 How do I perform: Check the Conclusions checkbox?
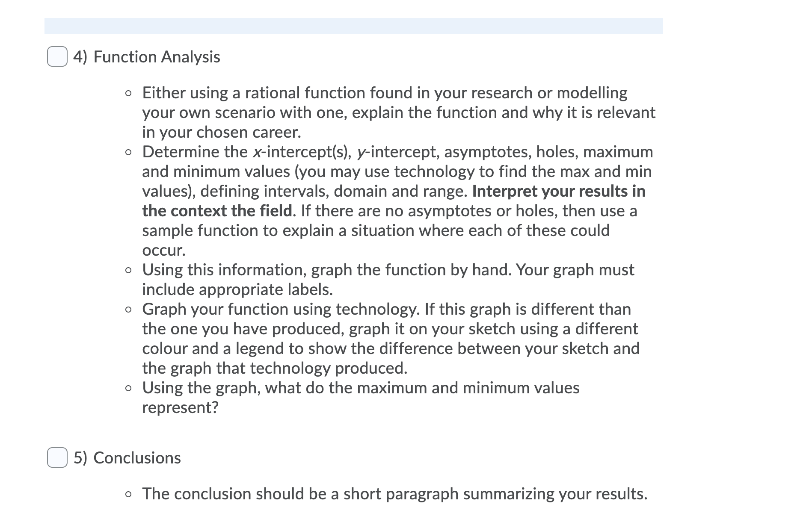(58, 457)
